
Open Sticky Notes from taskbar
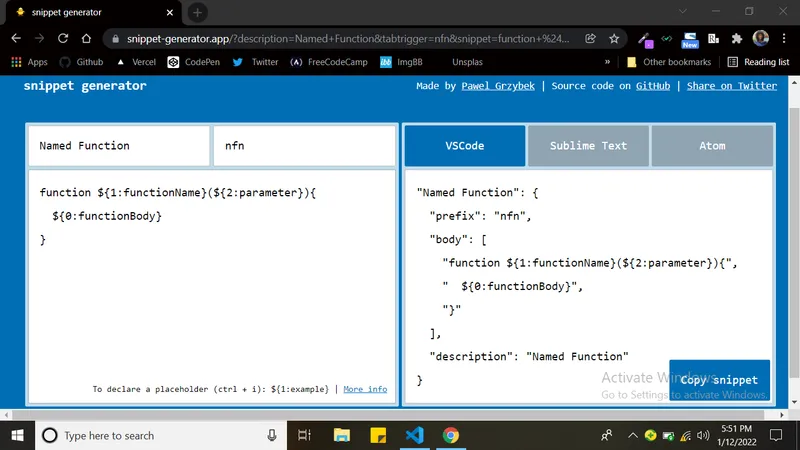coord(378,436)
